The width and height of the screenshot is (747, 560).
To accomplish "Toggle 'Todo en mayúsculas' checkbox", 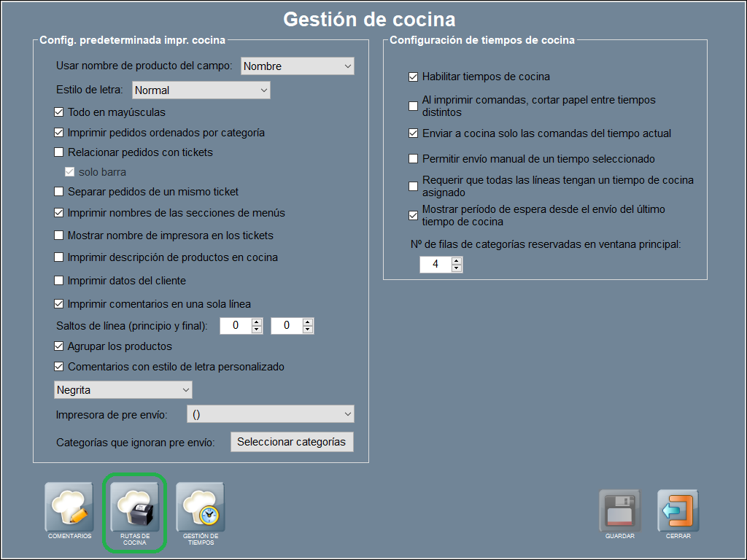I will (x=59, y=112).
